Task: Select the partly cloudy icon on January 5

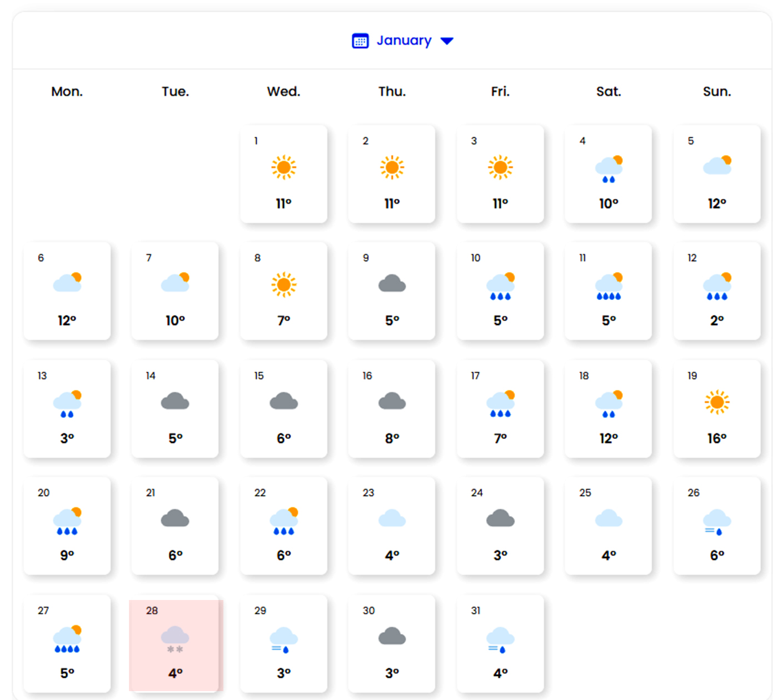Action: pyautogui.click(x=717, y=166)
